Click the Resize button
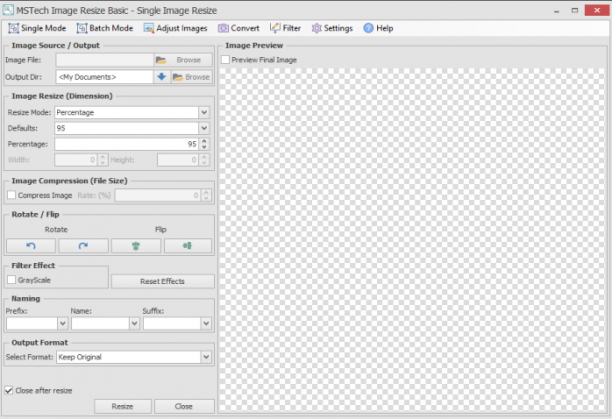The image size is (612, 419). click(123, 406)
